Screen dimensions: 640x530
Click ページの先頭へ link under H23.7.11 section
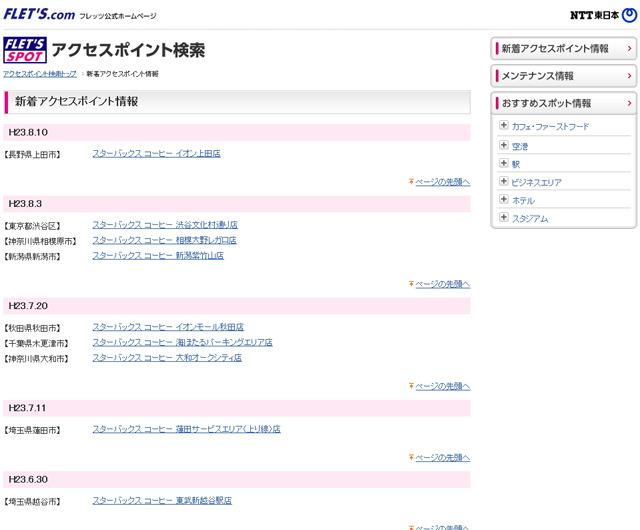(442, 458)
